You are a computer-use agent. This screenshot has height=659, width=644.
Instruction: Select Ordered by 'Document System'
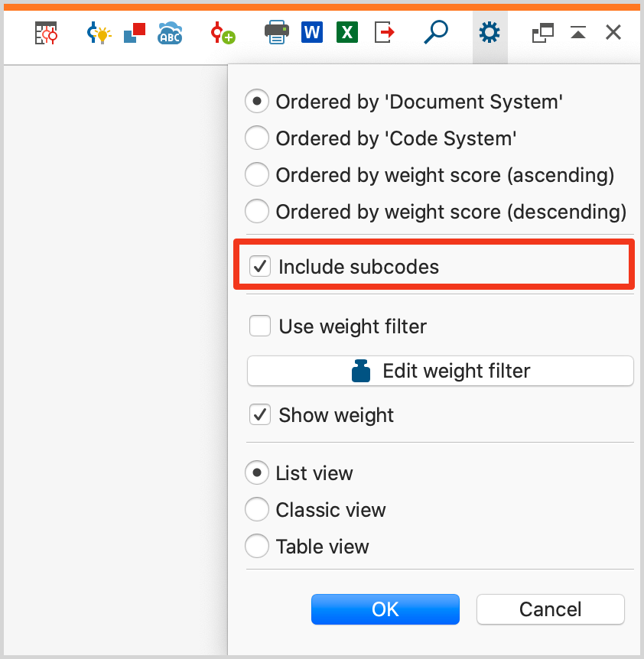257,101
